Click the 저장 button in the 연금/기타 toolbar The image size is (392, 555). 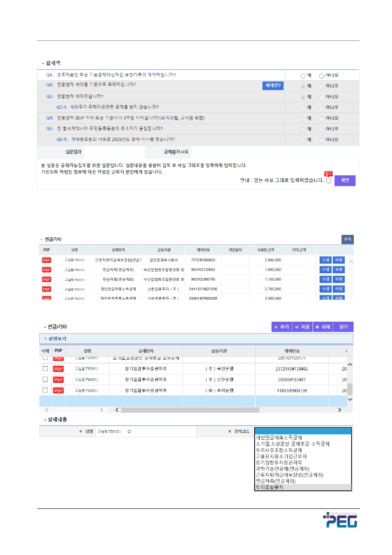click(302, 327)
